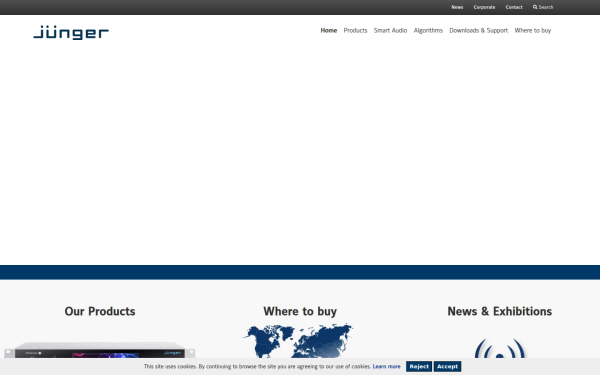Open the Smart Audio menu
This screenshot has width=600, height=375.
point(390,30)
